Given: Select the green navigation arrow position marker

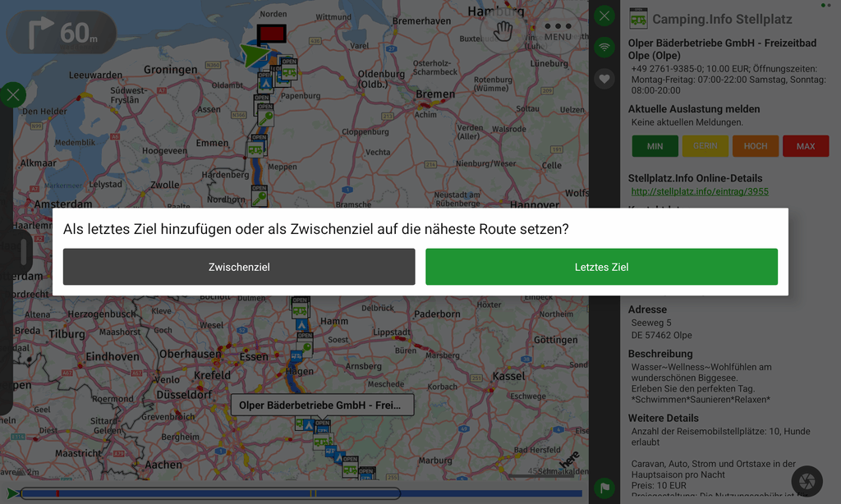Looking at the screenshot, I should click(x=255, y=55).
